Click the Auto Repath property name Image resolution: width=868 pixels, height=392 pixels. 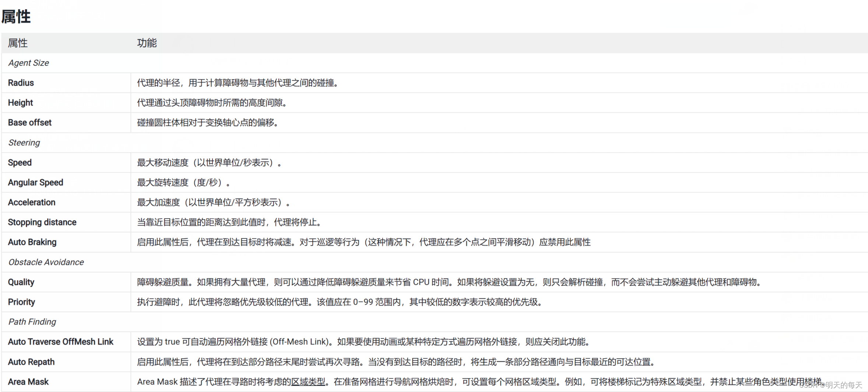point(31,362)
